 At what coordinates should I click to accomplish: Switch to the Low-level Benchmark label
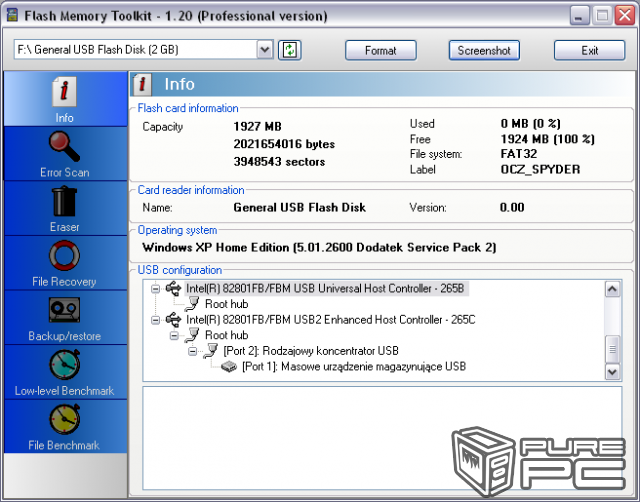click(64, 391)
